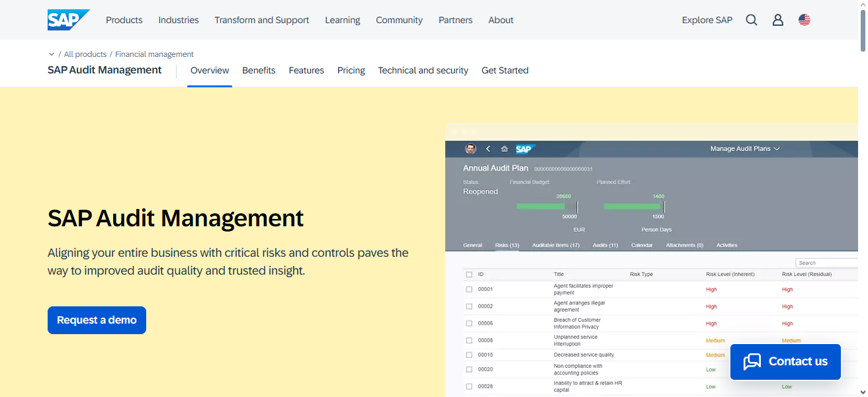Image resolution: width=868 pixels, height=397 pixels.
Task: Open the Manage Audit Plans dropdown
Action: click(x=744, y=148)
